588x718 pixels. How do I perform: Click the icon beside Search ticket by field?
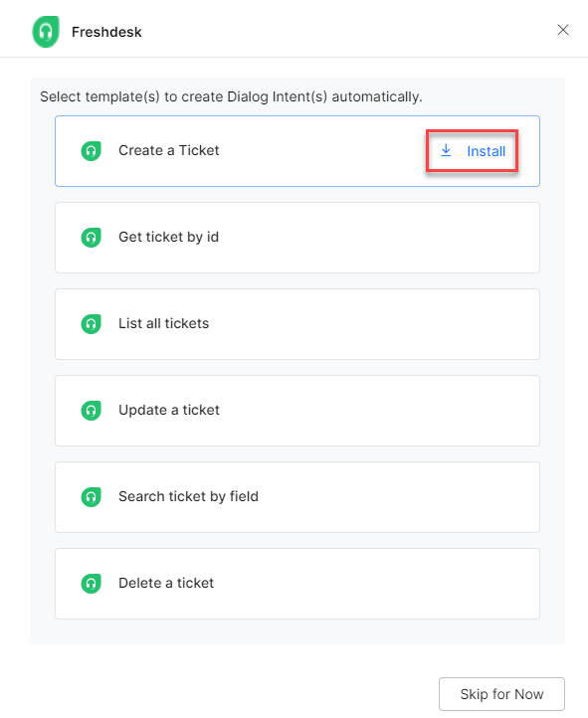[92, 497]
